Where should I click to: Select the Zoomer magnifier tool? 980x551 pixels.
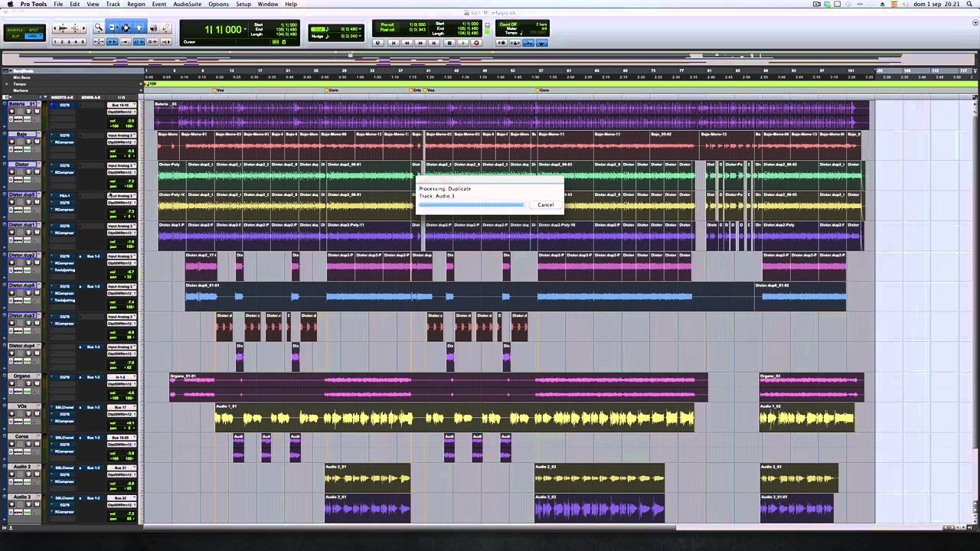click(x=99, y=28)
